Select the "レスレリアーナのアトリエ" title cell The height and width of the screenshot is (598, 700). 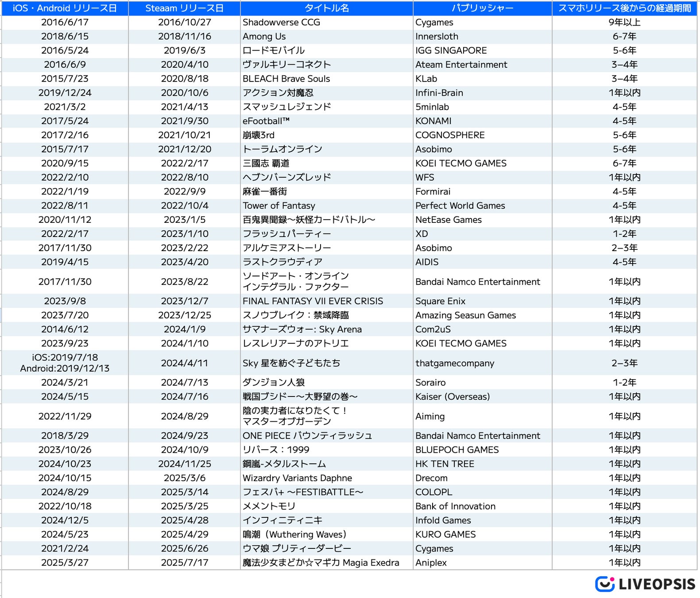pyautogui.click(x=327, y=344)
